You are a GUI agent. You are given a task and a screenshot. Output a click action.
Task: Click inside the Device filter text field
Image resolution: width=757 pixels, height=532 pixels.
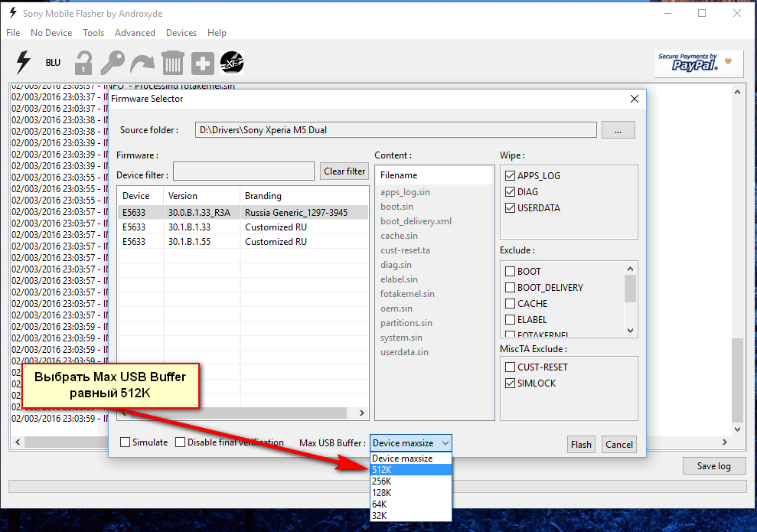coord(243,171)
